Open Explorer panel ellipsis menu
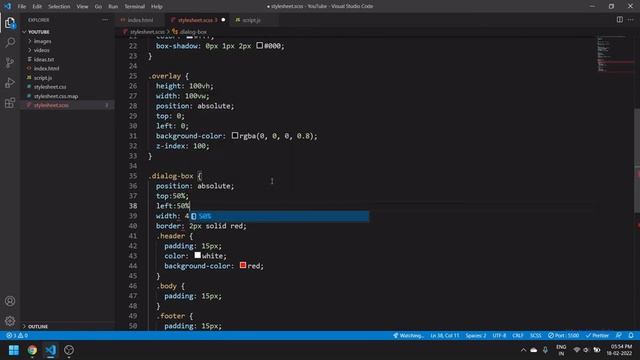640x360 pixels. (x=105, y=20)
